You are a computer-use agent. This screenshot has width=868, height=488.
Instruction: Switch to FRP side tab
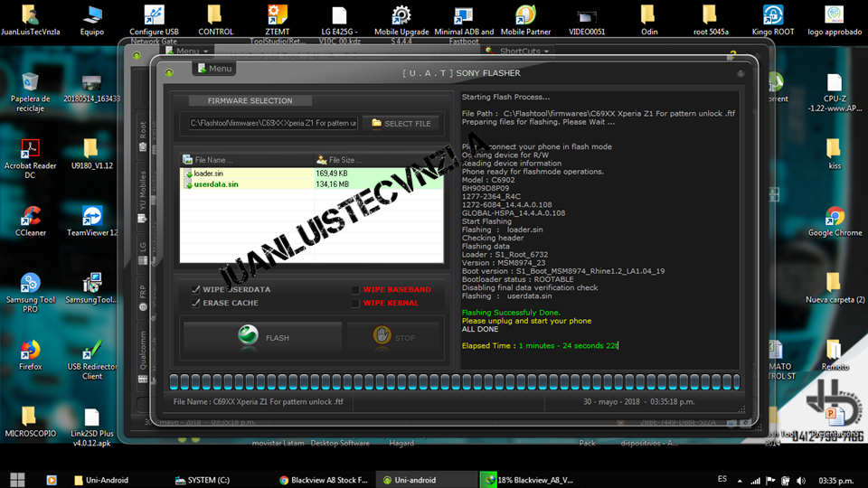143,297
